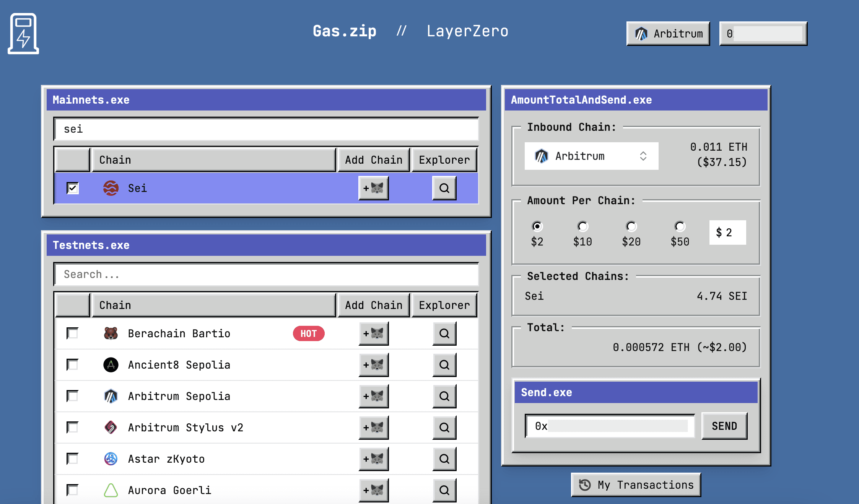Select the $2 amount radio button

point(537,226)
